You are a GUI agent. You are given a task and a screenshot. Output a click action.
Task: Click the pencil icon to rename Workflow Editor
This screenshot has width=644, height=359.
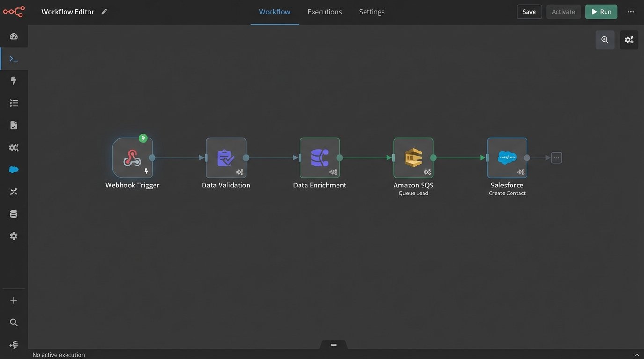tap(103, 11)
